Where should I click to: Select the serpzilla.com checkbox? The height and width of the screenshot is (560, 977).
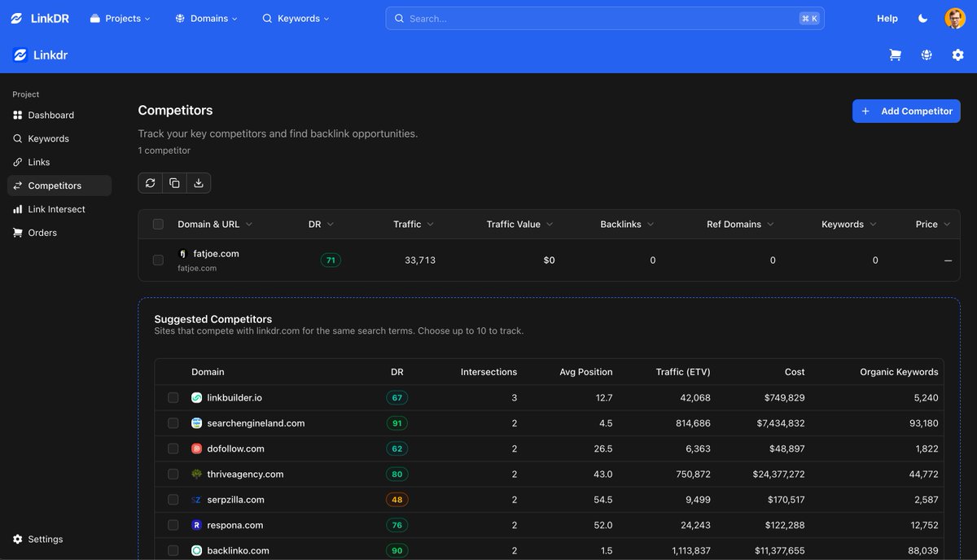(x=173, y=500)
